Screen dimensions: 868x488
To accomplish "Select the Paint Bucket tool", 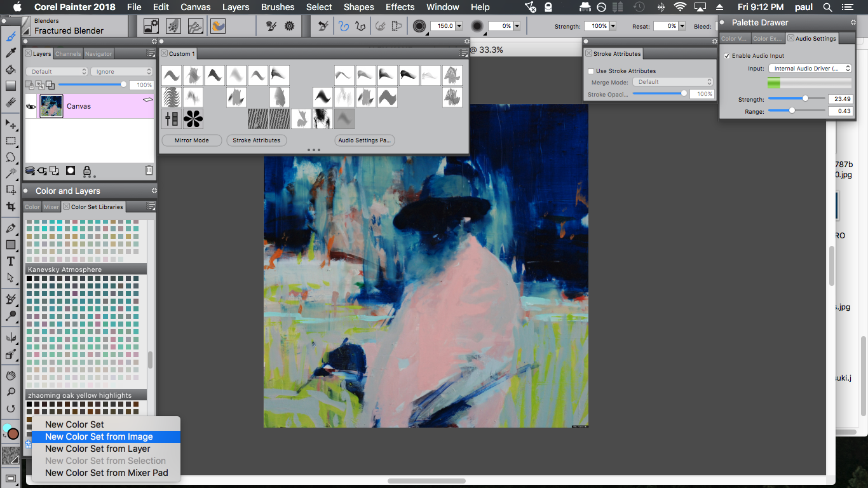I will pos(11,69).
